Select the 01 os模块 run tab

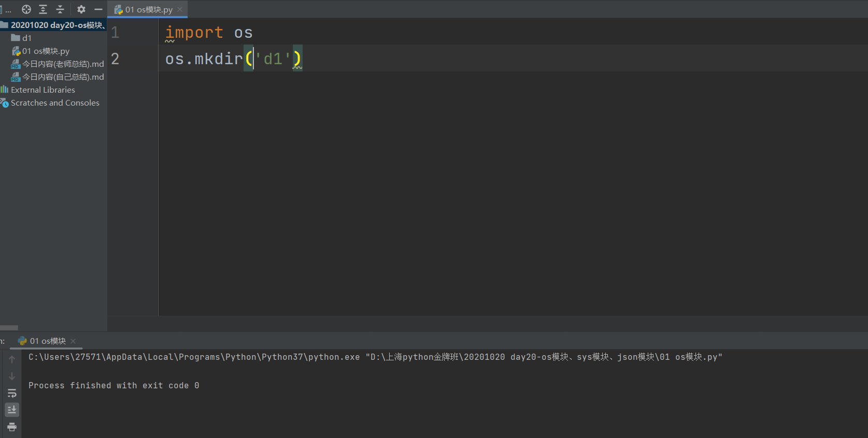click(x=48, y=341)
